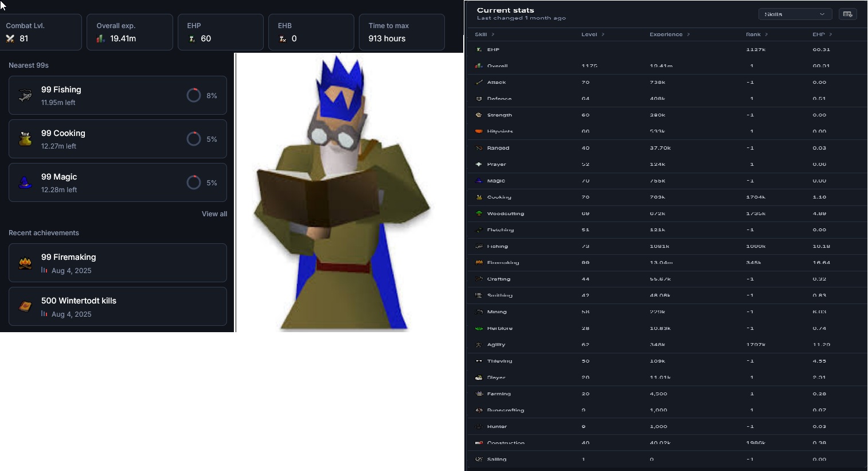This screenshot has width=868, height=471.
Task: Click the 'Nearest 99s' heading
Action: pos(29,65)
